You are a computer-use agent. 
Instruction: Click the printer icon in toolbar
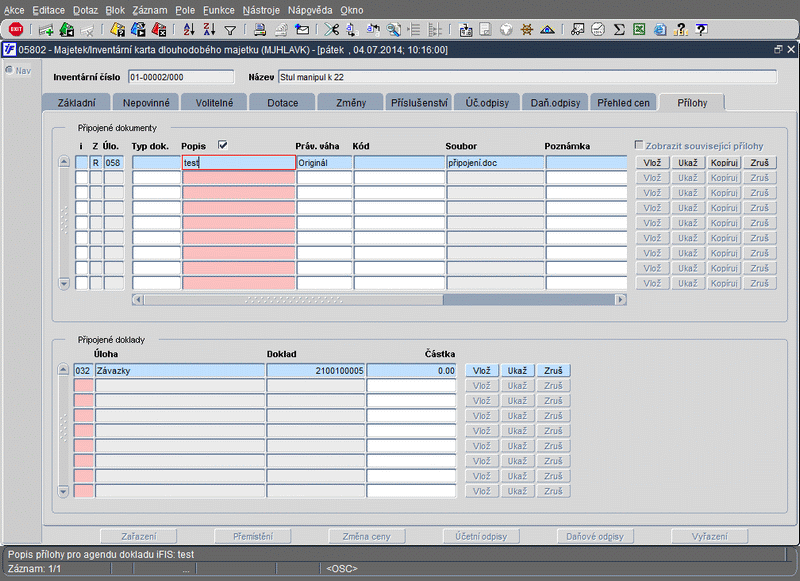click(259, 29)
